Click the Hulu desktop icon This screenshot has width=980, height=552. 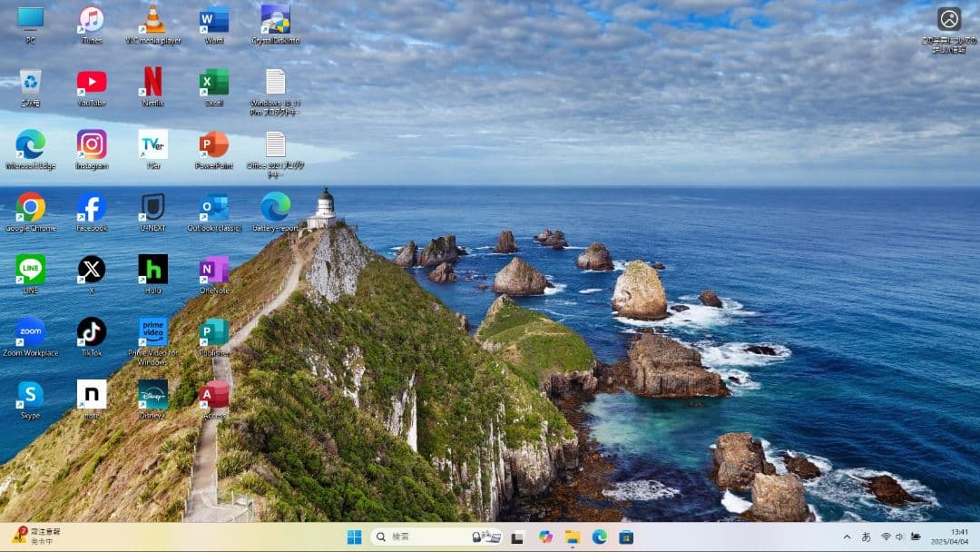point(152,270)
